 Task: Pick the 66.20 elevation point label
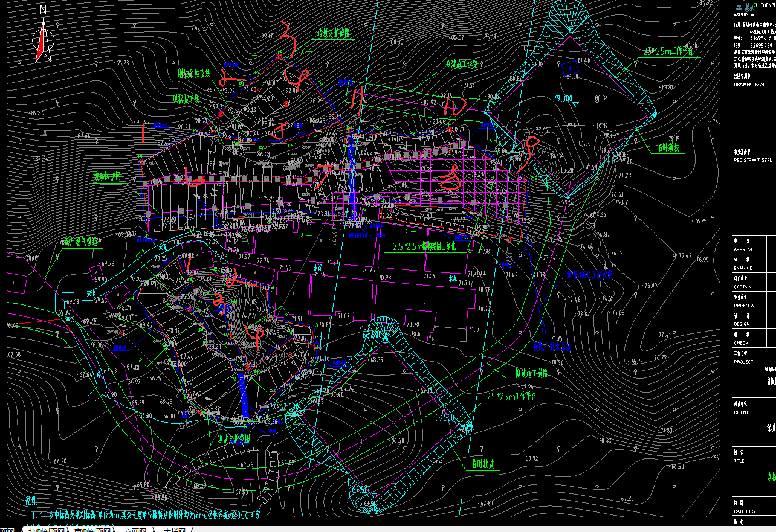[59, 461]
